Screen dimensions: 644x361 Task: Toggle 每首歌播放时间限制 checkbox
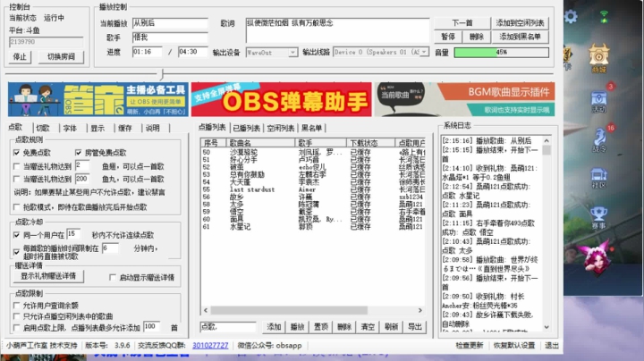coord(16,251)
